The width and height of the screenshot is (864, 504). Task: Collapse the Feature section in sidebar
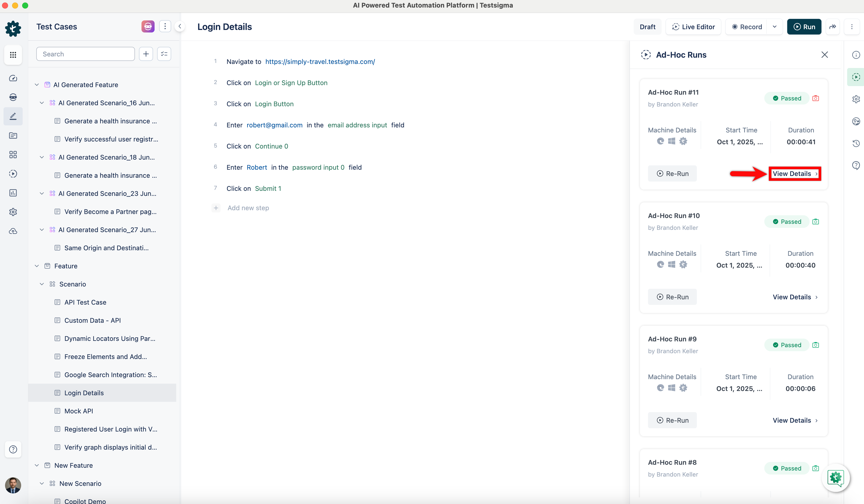37,266
